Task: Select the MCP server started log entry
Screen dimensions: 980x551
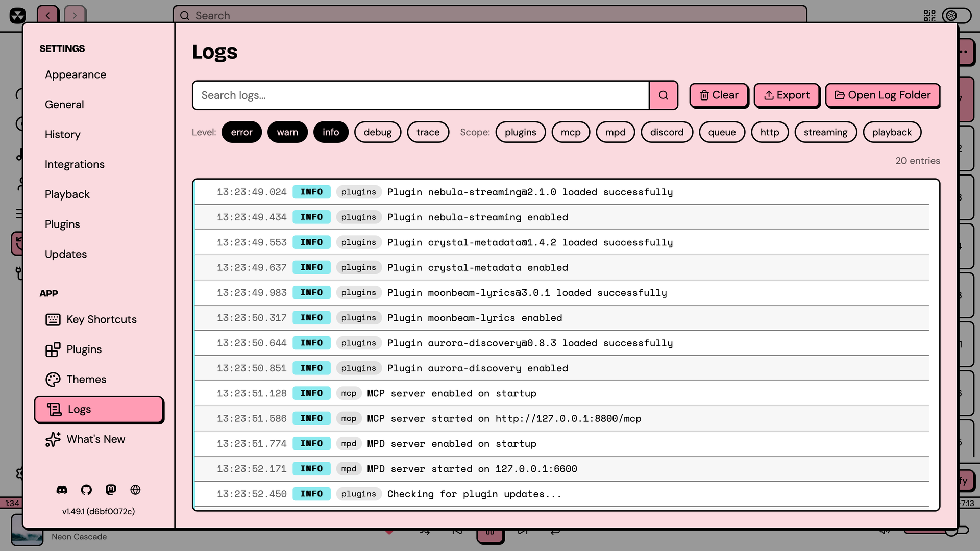Action: point(561,419)
